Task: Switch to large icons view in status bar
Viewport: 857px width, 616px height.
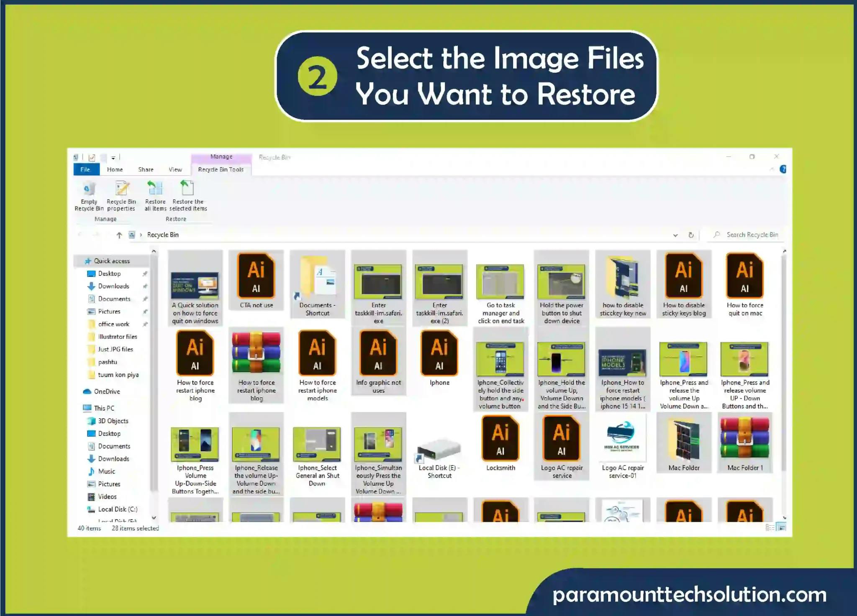Action: 781,528
